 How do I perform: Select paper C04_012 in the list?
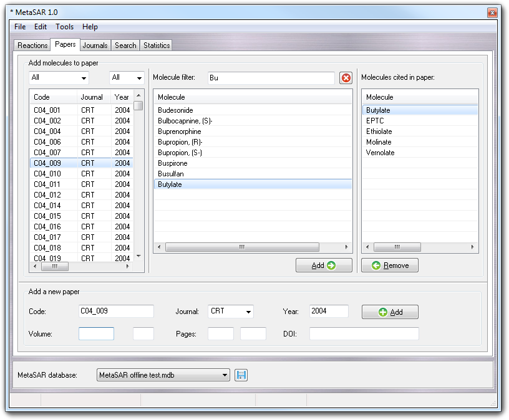tap(47, 195)
